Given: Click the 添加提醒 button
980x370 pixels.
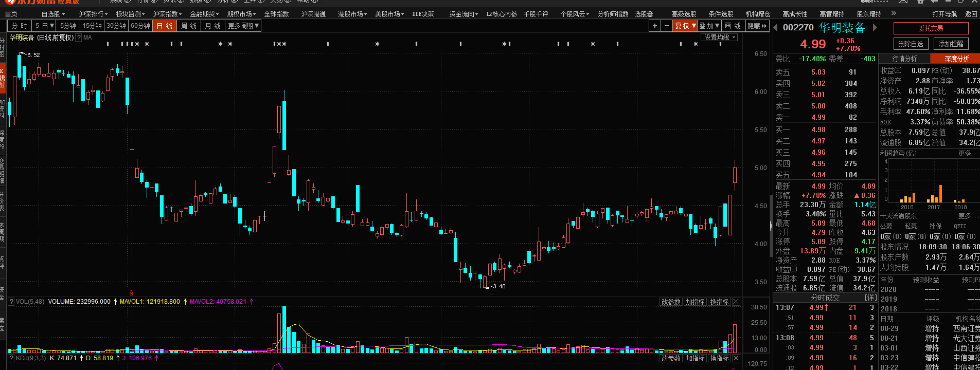Looking at the screenshot, I should click(951, 44).
